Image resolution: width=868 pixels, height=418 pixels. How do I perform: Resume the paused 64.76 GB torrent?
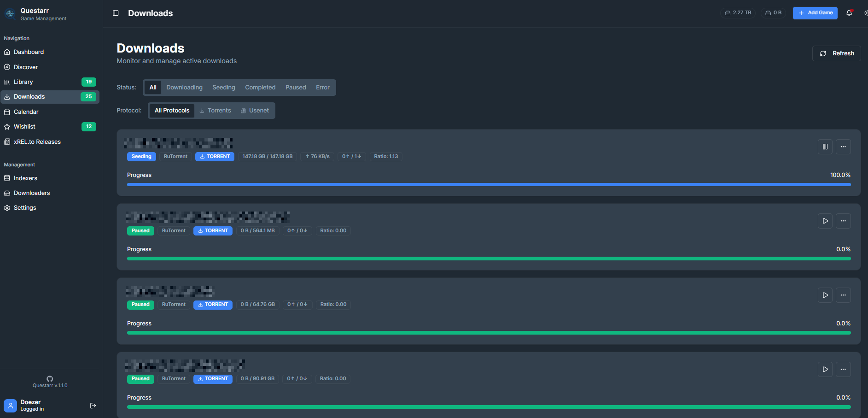825,295
